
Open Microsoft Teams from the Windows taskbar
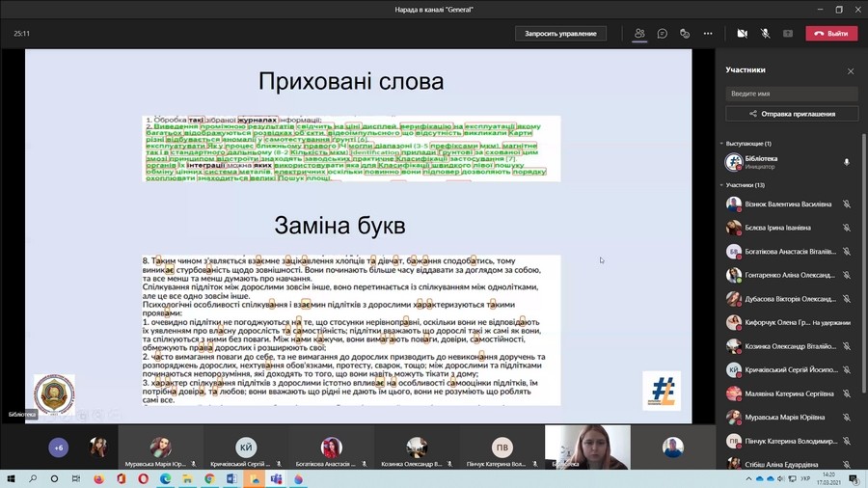click(276, 478)
